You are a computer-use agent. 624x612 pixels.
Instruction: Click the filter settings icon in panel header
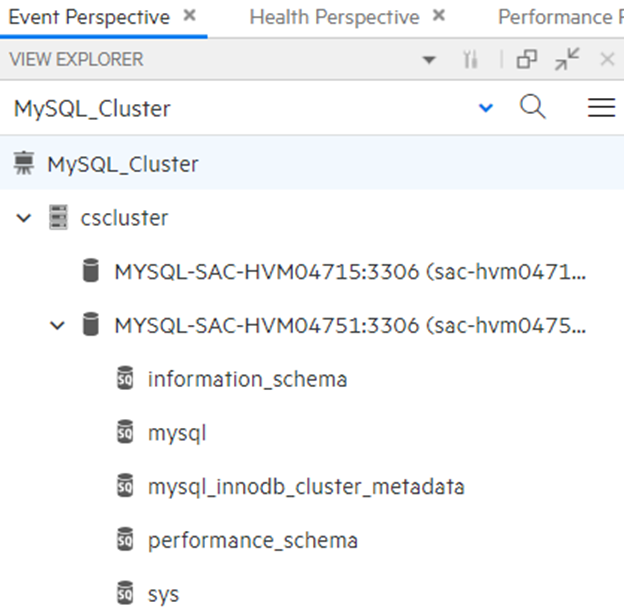tap(470, 60)
